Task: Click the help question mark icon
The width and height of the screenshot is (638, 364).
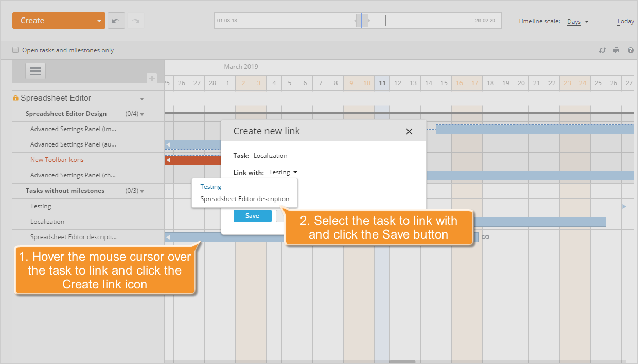Action: tap(630, 50)
